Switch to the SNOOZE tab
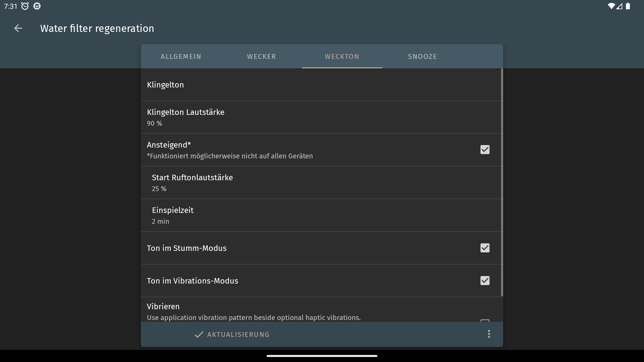Viewport: 644px width, 362px height. (x=423, y=56)
